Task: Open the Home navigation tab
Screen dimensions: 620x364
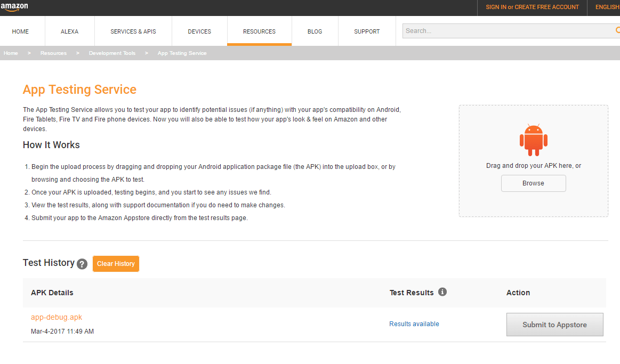Action: (x=20, y=31)
